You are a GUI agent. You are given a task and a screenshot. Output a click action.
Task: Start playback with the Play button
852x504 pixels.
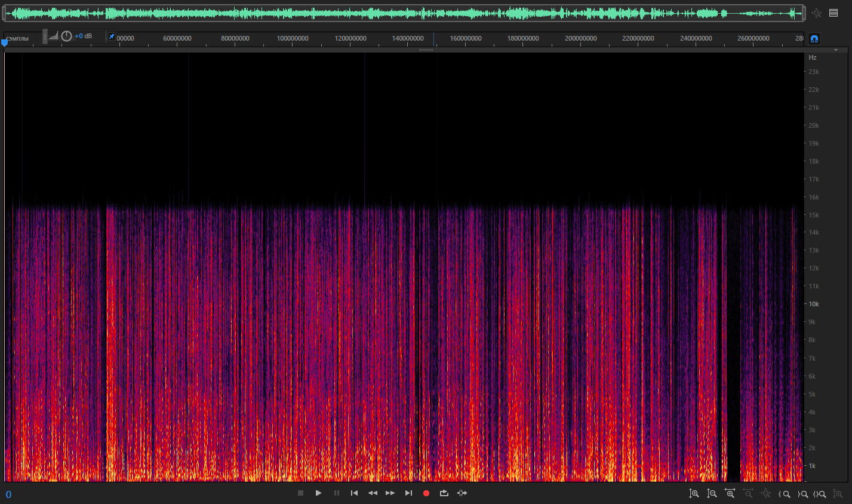click(x=318, y=493)
